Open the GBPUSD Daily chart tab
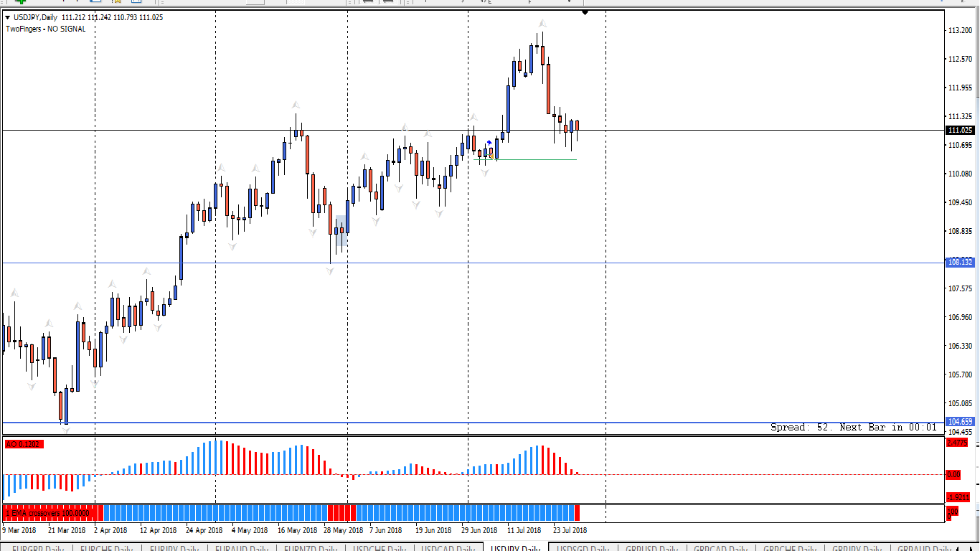The height and width of the screenshot is (551, 980). click(x=651, y=547)
